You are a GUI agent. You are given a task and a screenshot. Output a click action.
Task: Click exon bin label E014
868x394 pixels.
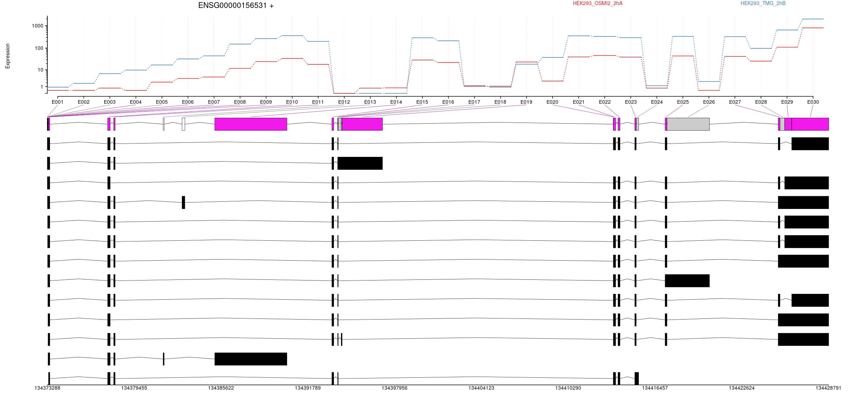pos(396,102)
